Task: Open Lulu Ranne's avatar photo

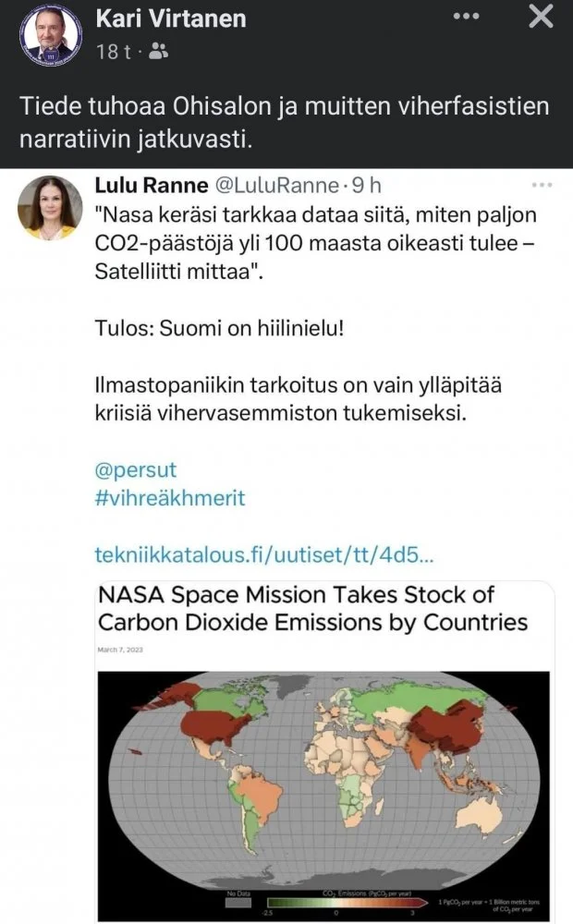Action: [x=50, y=207]
